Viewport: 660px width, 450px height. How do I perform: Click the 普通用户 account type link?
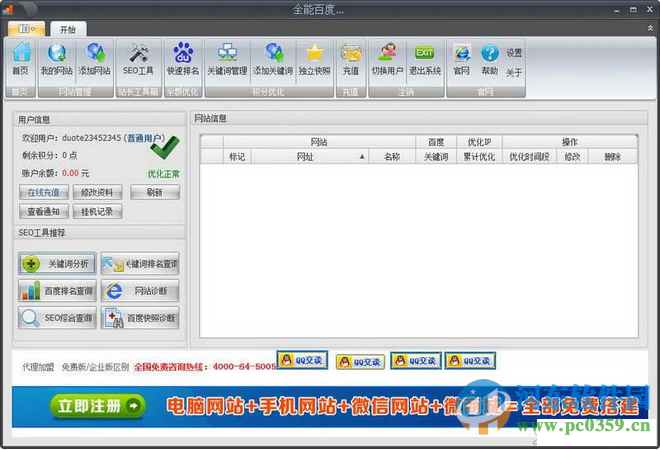(x=145, y=138)
